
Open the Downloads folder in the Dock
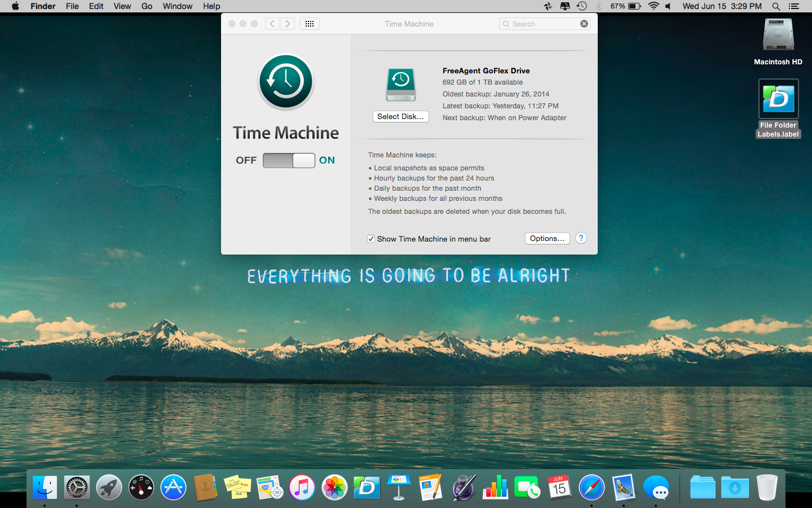735,487
